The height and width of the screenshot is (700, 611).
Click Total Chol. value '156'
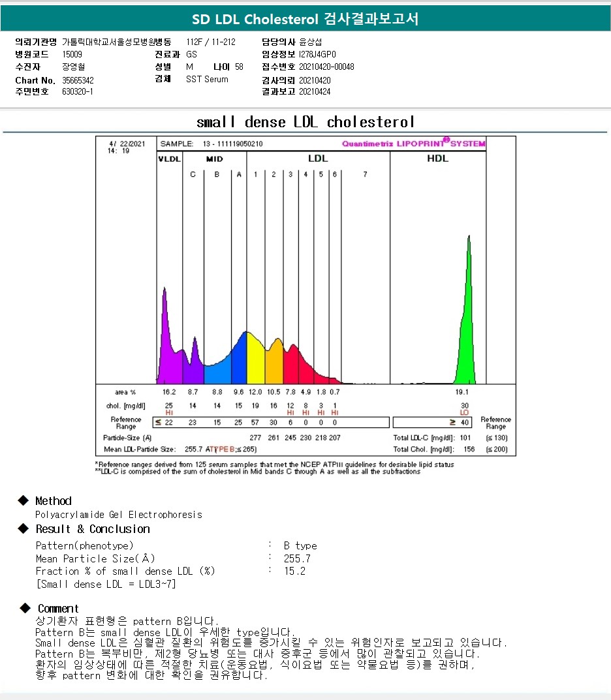coord(469,449)
